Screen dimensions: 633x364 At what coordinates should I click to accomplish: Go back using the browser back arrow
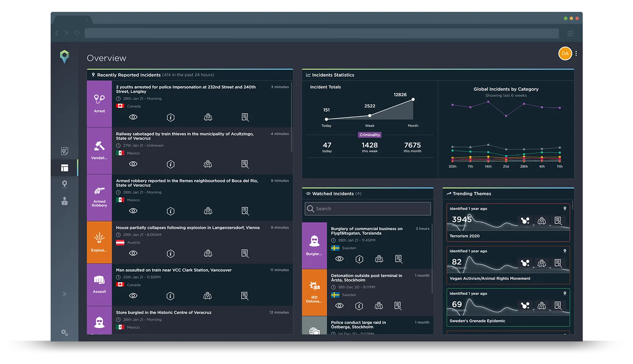coord(57,33)
